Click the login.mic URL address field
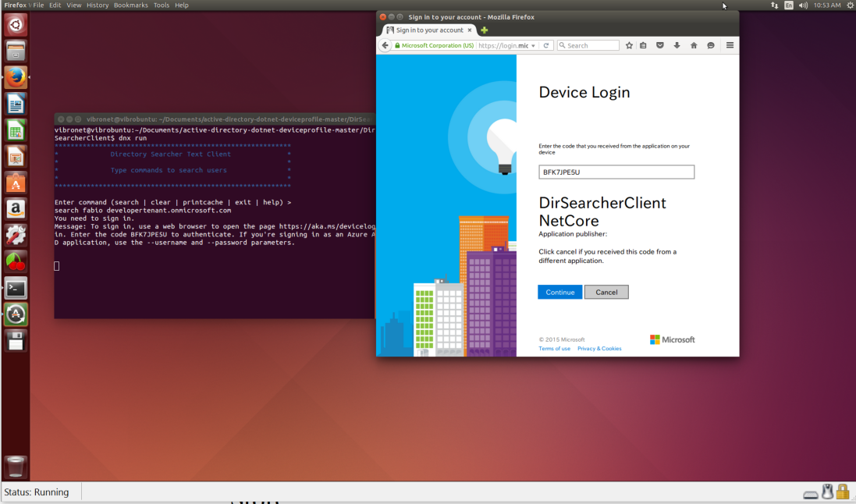 coord(503,46)
